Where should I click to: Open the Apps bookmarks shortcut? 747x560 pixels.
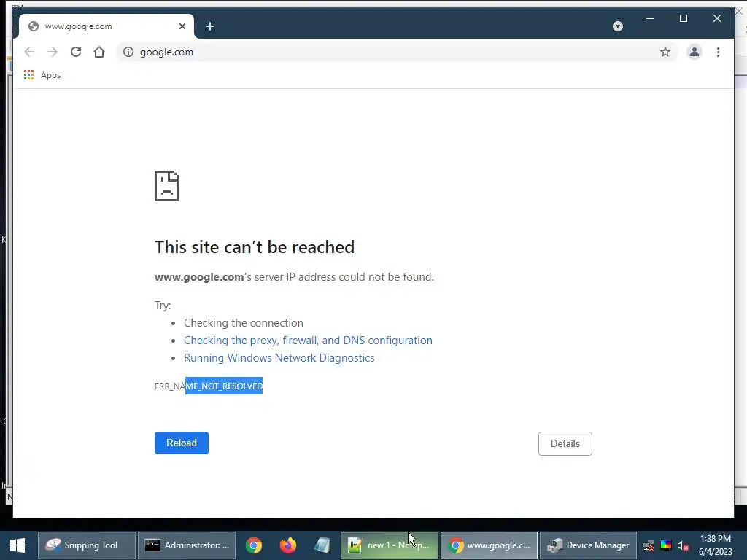(42, 75)
